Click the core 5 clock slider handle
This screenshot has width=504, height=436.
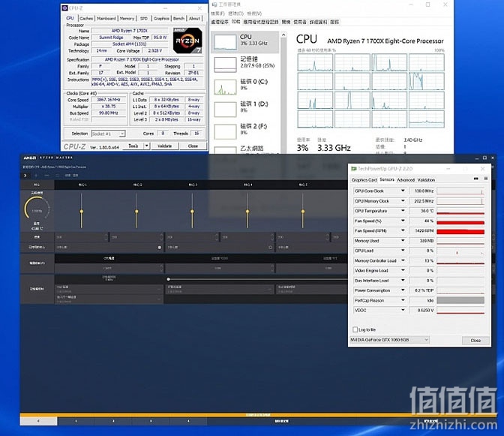click(x=303, y=212)
